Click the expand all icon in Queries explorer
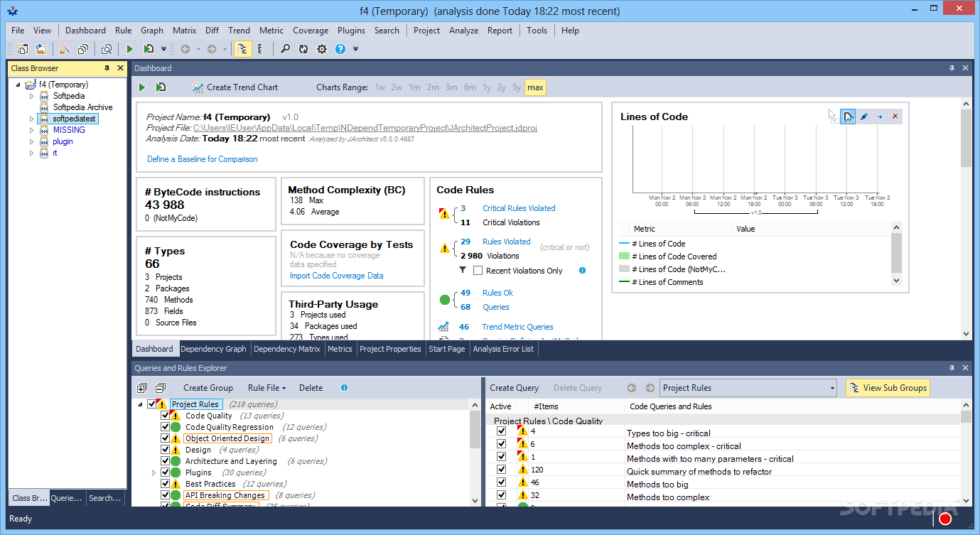The width and height of the screenshot is (980, 535). click(x=142, y=388)
